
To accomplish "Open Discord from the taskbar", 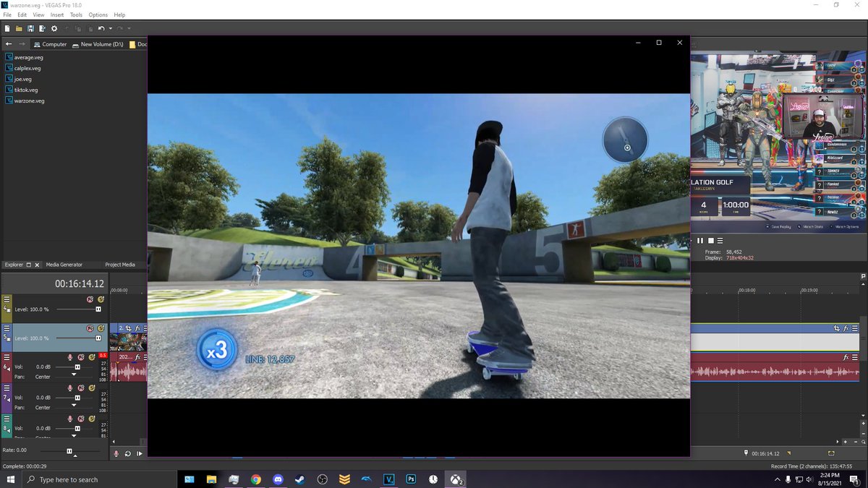I will pyautogui.click(x=278, y=479).
